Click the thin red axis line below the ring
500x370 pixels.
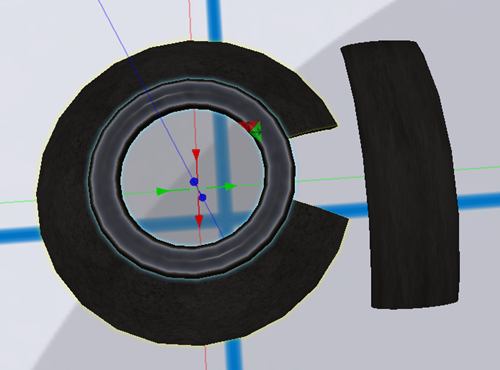[x=205, y=357]
